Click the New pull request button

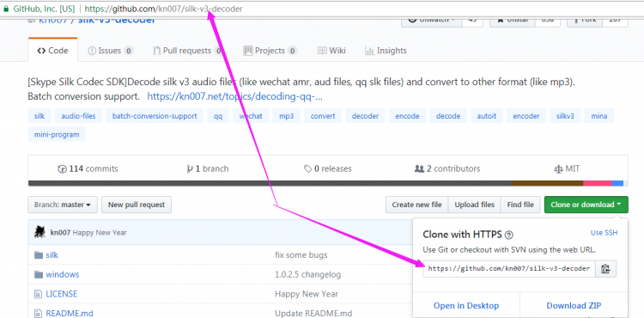[x=137, y=205]
